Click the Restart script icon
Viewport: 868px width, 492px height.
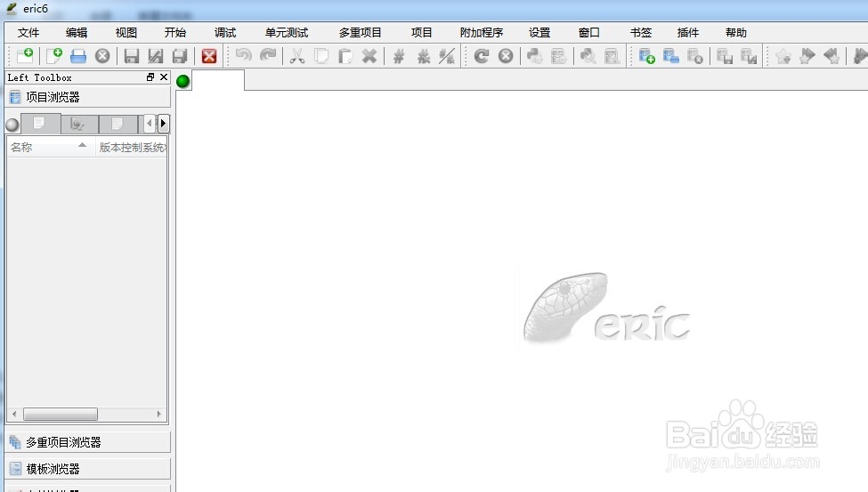point(482,56)
